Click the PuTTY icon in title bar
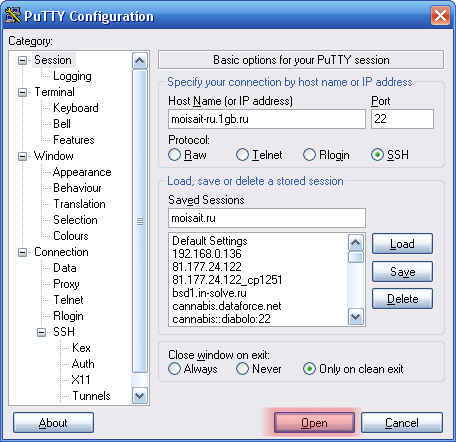456x442 pixels. (x=13, y=15)
